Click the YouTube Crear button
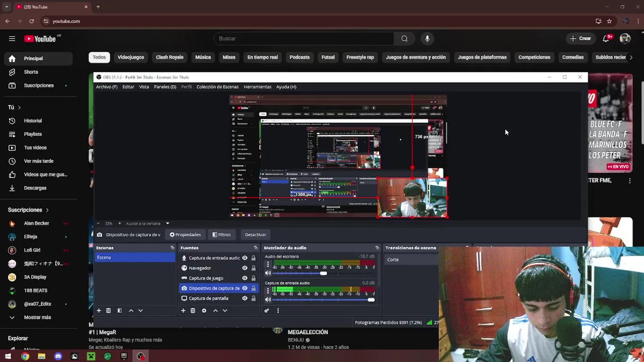Image resolution: width=644 pixels, height=362 pixels. coord(581,39)
